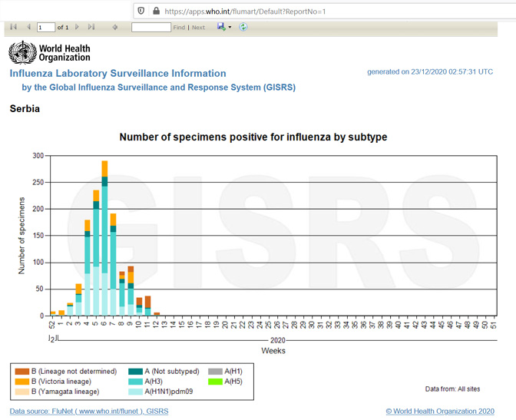Go to the first report page

(x=13, y=27)
